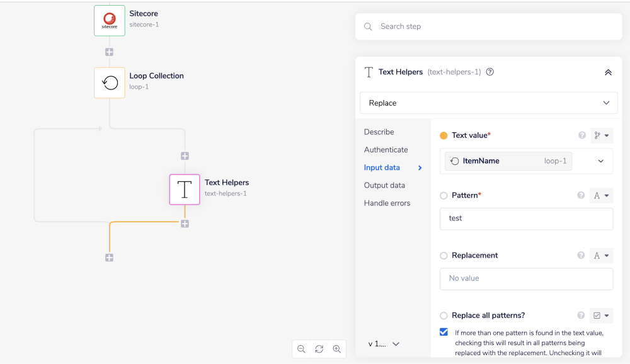
Task: Select the Text Helpers step icon
Action: coord(184,190)
